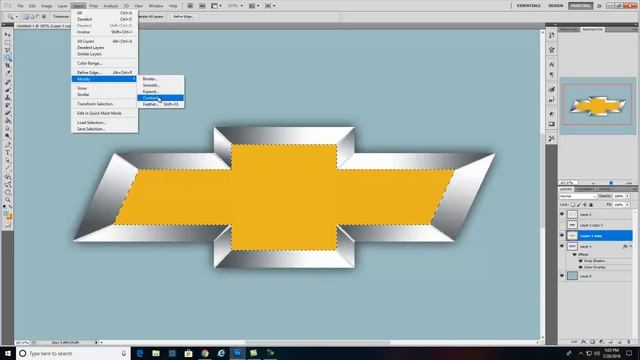Screen dimensions: 640x360
Task: Choose Feather in the Modify submenu
Action: pos(160,104)
